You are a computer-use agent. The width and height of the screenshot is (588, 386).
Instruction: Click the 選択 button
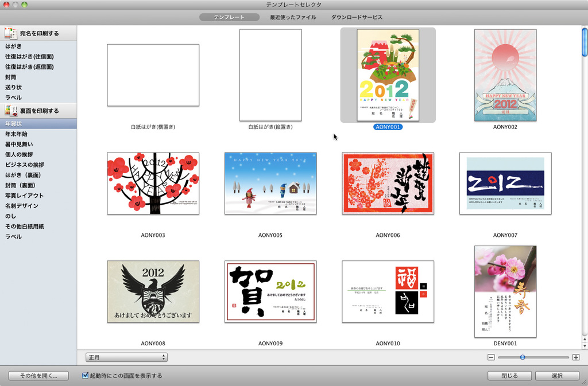(556, 376)
